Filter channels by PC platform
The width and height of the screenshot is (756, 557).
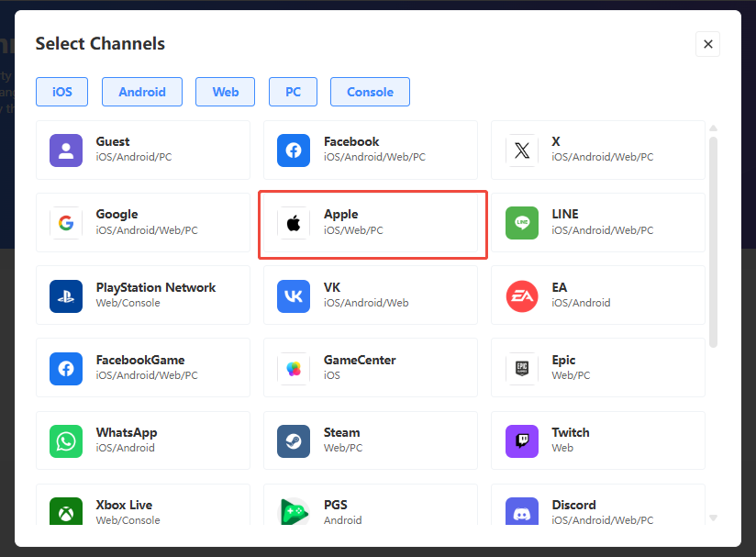tap(293, 92)
